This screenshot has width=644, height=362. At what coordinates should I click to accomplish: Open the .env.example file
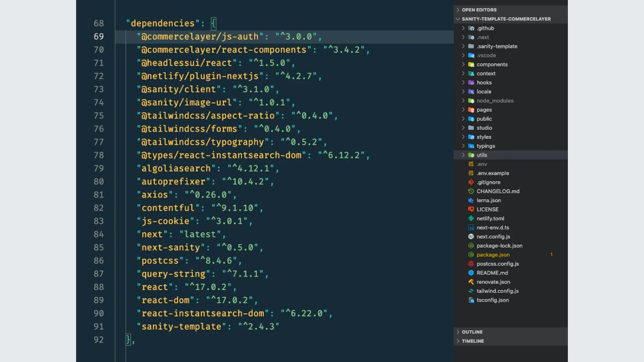(493, 173)
